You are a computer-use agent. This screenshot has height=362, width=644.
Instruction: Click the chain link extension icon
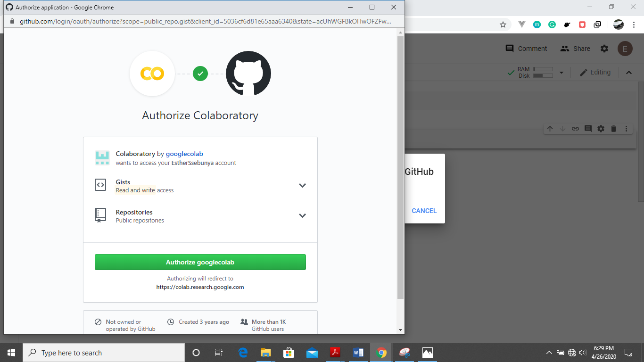point(597,25)
